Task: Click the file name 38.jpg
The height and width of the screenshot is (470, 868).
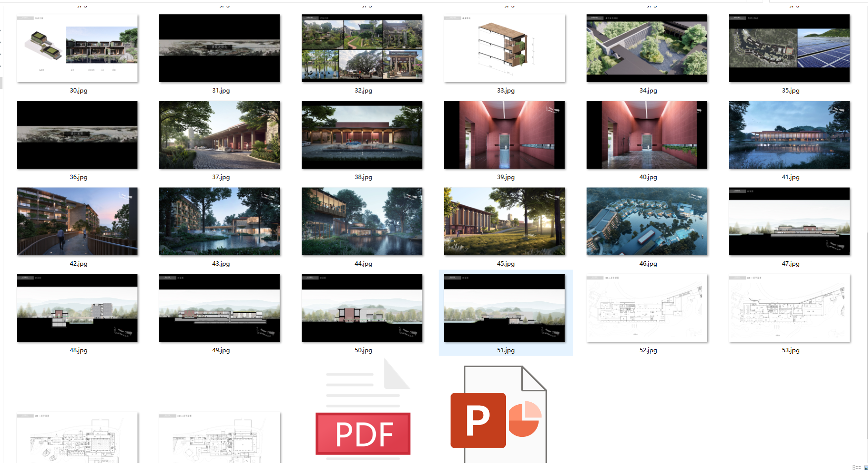Action: [364, 177]
